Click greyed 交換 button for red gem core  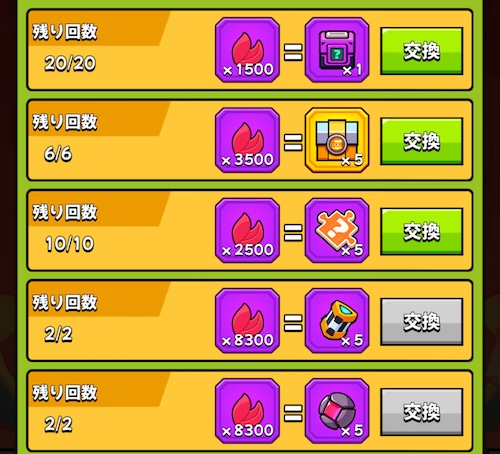coord(422,412)
